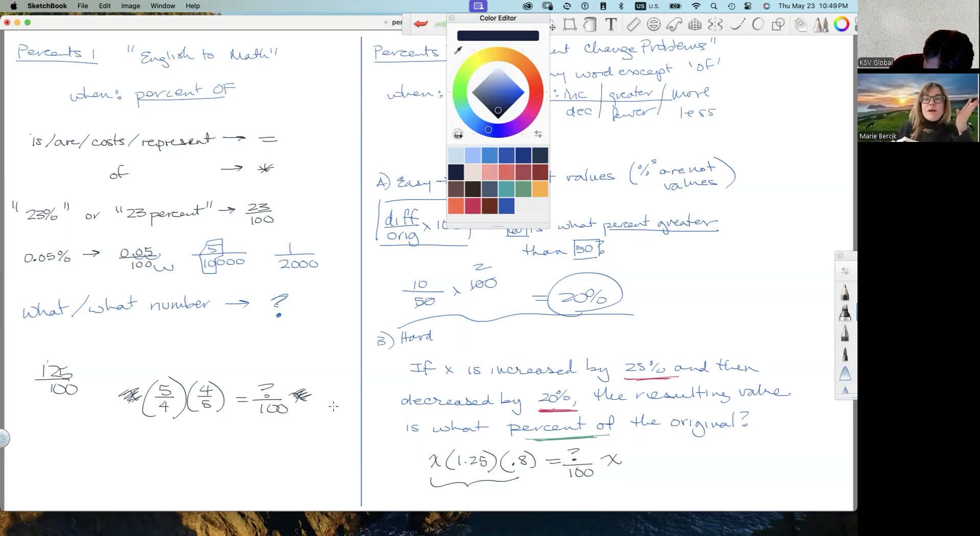Choose the crimson swatch in bottom row
Image resolution: width=980 pixels, height=536 pixels.
coord(473,206)
